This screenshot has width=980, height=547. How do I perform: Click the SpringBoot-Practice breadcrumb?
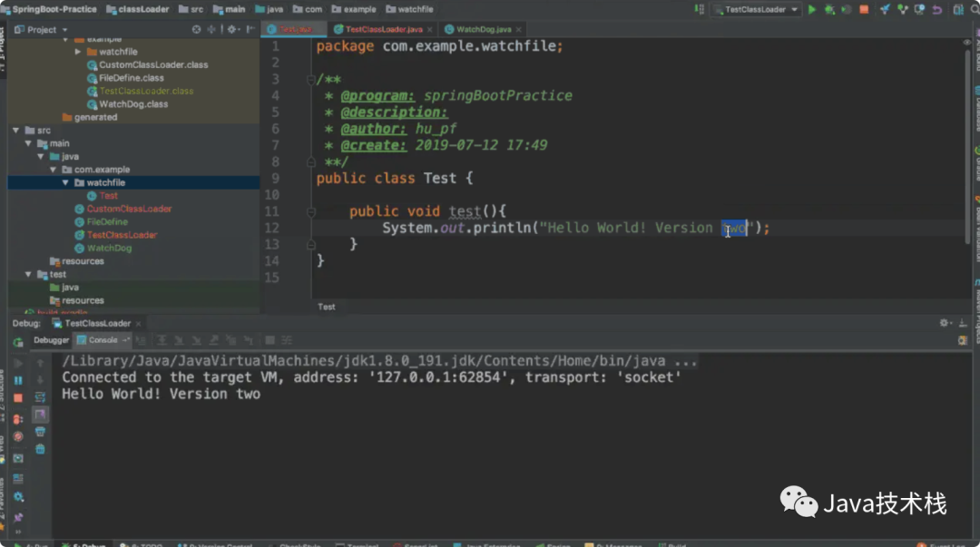49,9
